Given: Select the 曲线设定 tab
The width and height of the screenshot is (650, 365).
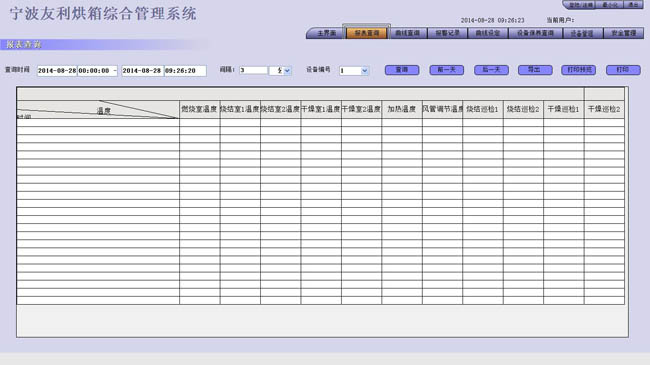Looking at the screenshot, I should (x=488, y=33).
